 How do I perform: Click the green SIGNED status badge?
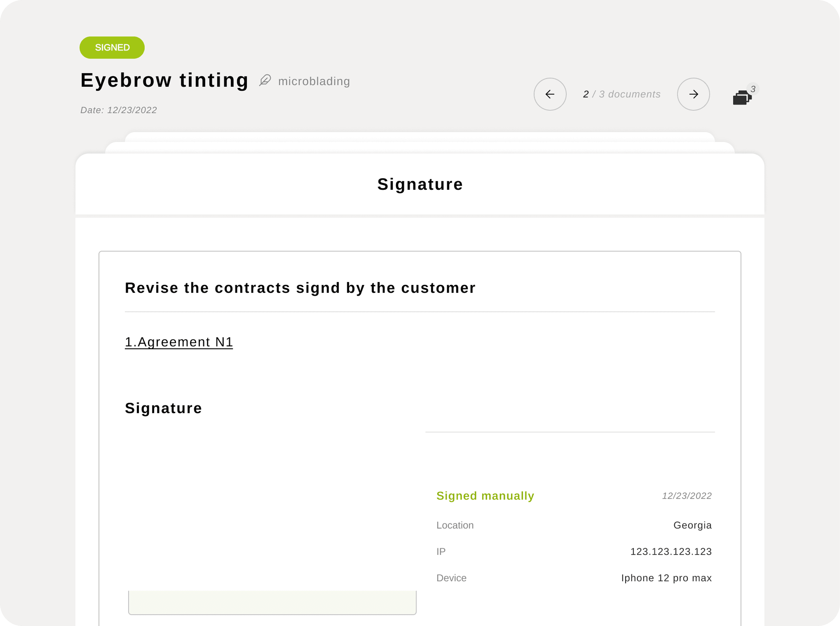[x=112, y=47]
